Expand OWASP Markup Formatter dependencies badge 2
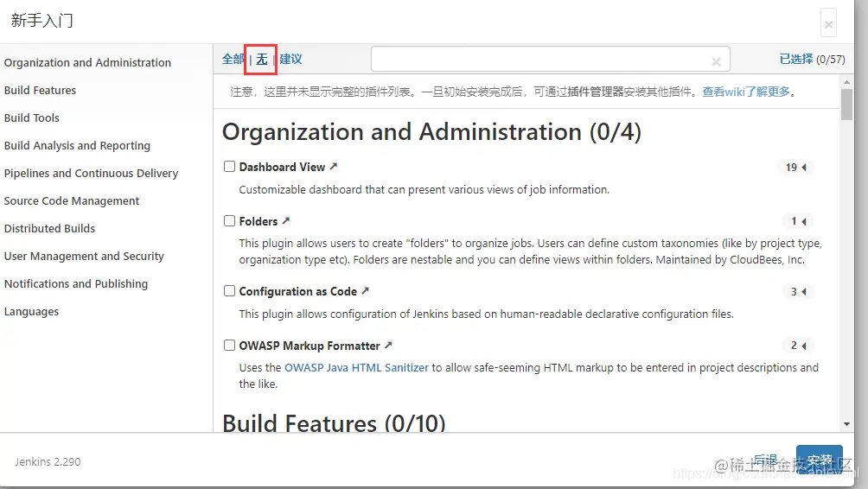This screenshot has width=868, height=489. 798,346
